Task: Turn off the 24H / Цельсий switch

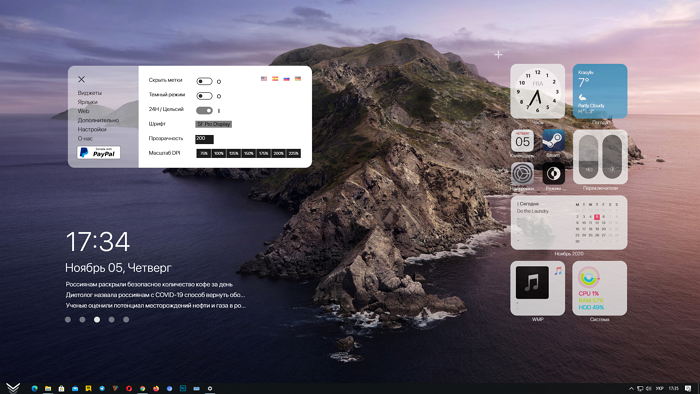Action: point(204,110)
